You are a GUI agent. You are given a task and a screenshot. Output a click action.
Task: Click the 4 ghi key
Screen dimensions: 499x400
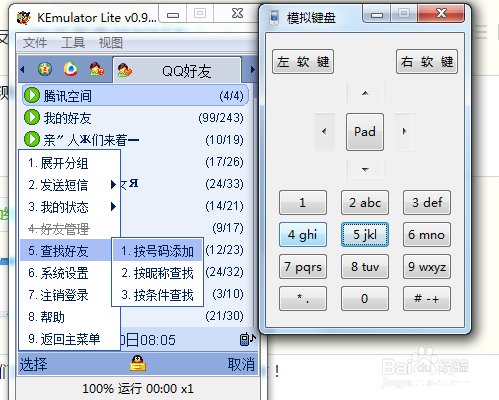303,235
